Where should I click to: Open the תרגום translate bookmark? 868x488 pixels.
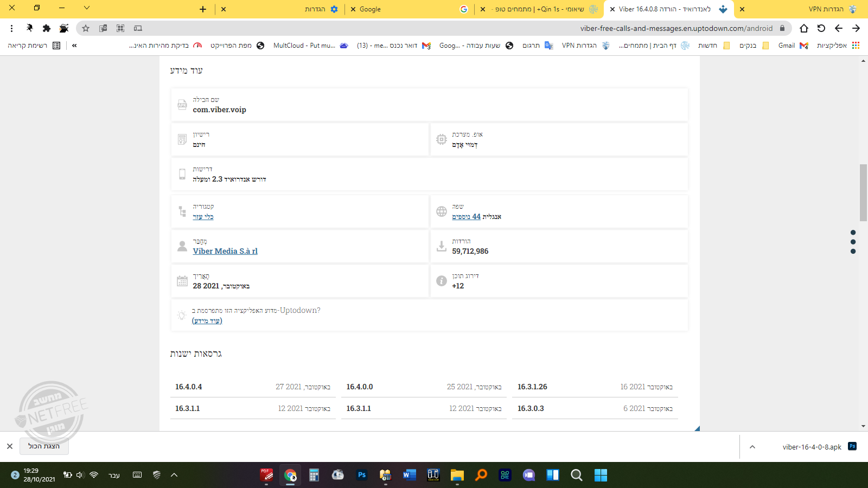(x=538, y=46)
